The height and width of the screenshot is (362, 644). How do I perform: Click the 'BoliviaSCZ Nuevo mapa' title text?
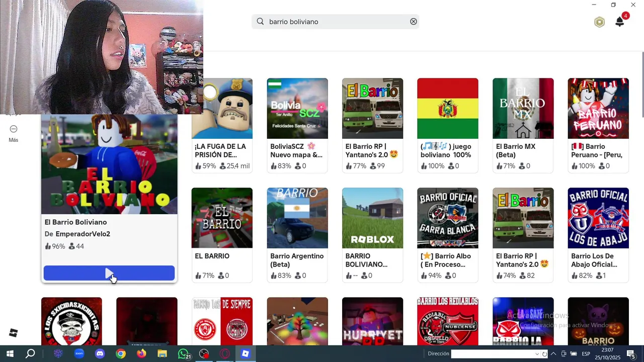click(296, 150)
